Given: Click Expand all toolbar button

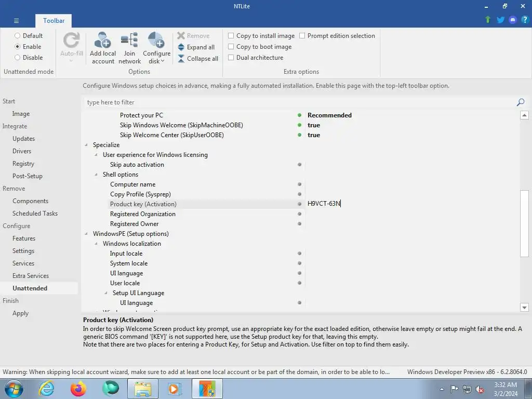Looking at the screenshot, I should (x=196, y=47).
